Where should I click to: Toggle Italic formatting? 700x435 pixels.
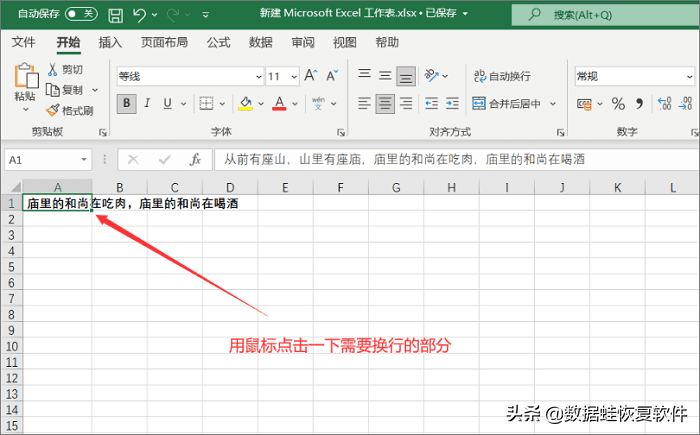(147, 104)
